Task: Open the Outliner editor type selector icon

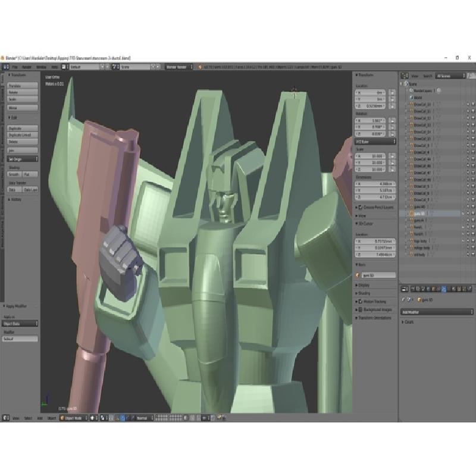Action: point(405,76)
